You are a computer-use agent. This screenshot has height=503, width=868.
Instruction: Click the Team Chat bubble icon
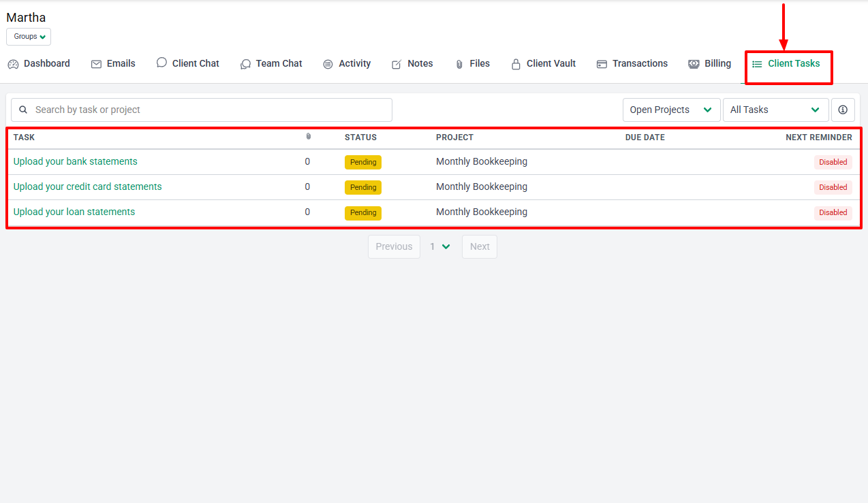[245, 63]
